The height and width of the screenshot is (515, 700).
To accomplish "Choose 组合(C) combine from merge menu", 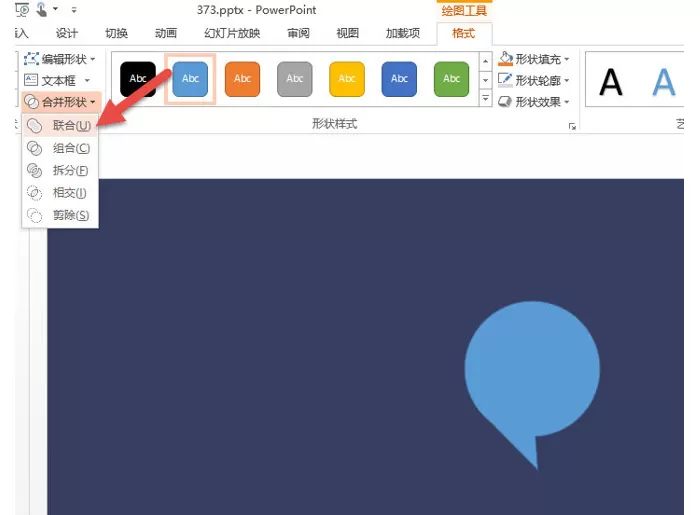I will 60,148.
